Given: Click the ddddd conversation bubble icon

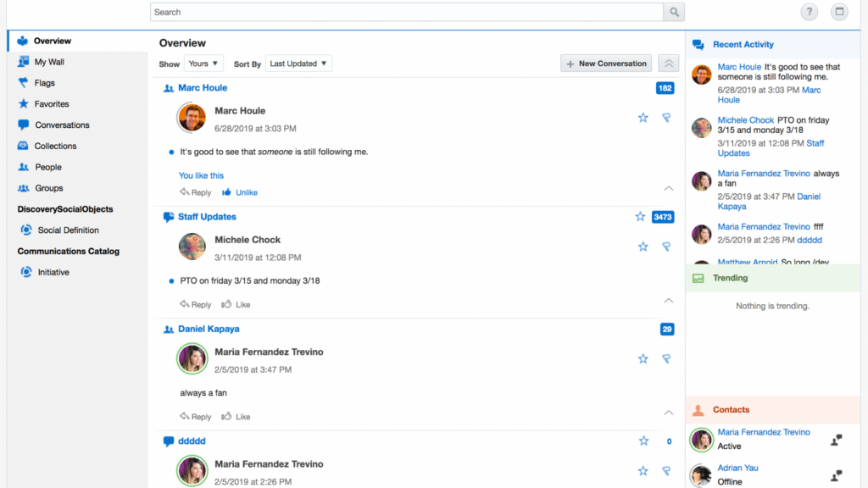Looking at the screenshot, I should [169, 441].
